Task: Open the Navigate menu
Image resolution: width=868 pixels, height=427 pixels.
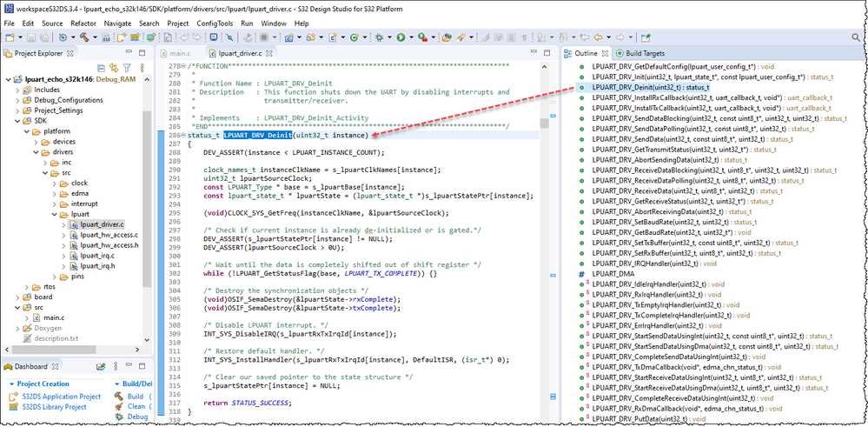Action: pos(117,23)
